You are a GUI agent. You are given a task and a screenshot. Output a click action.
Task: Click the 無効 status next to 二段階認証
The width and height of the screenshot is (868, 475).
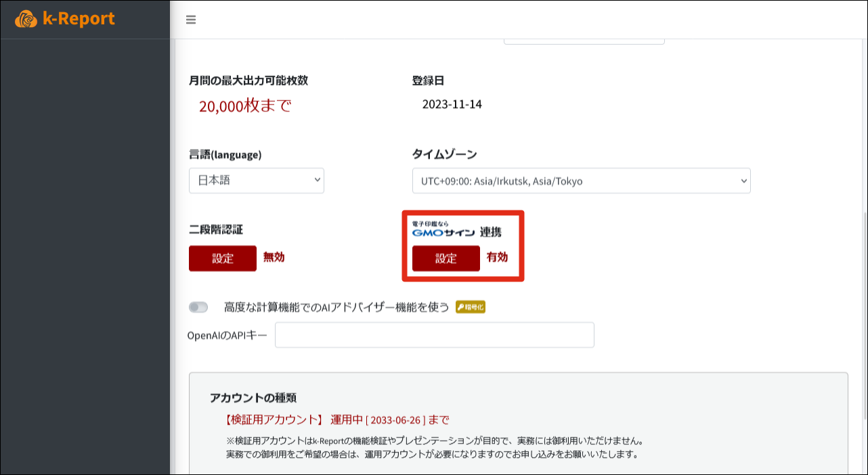tap(274, 257)
